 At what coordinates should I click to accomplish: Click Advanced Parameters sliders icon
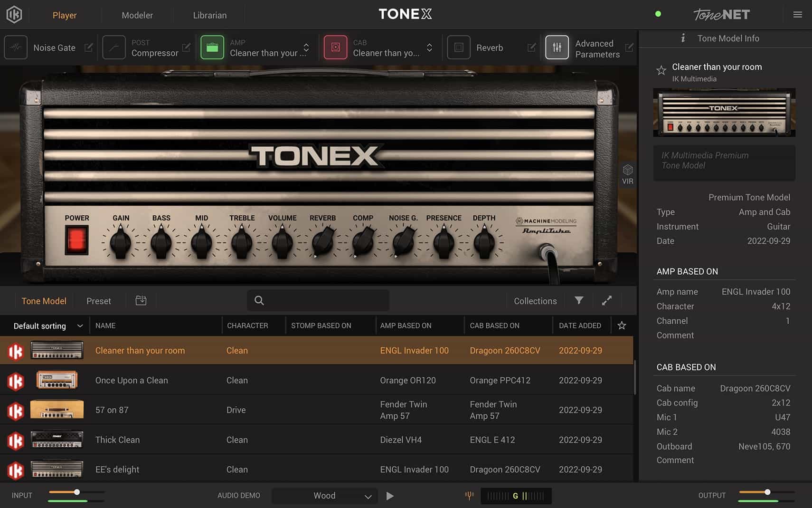557,48
